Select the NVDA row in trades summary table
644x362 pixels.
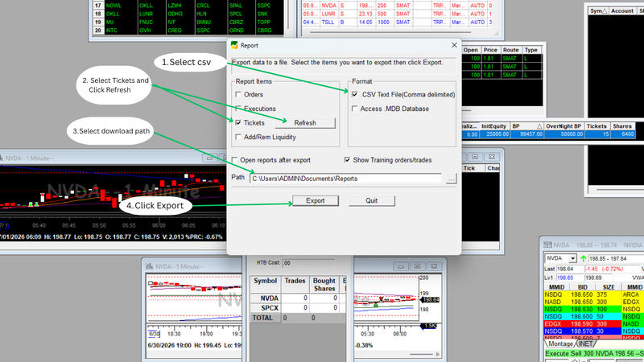(x=298, y=298)
